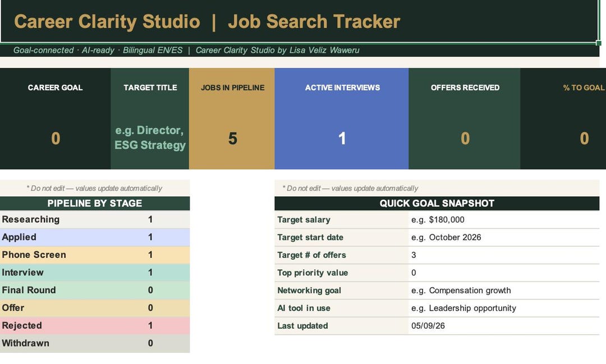606x364 pixels.
Task: Click the Interview stage label
Action: [x=22, y=273]
